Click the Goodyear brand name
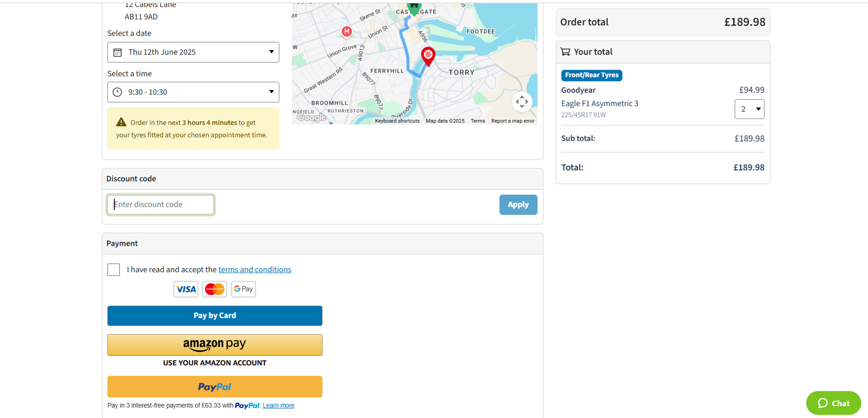Image resolution: width=868 pixels, height=418 pixels. [x=578, y=90]
